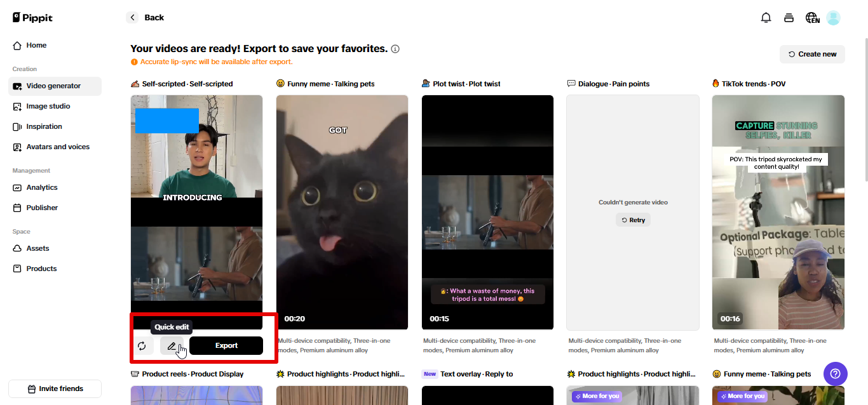Open the Funny meme cat video thumbnail
Viewport: 868px width, 405px height.
point(342,211)
